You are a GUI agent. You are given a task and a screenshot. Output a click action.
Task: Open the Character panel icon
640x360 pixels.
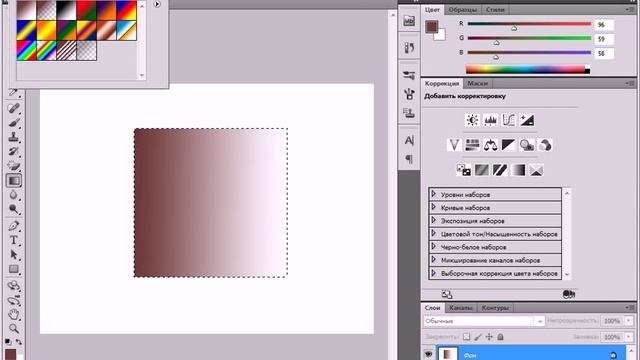point(409,141)
